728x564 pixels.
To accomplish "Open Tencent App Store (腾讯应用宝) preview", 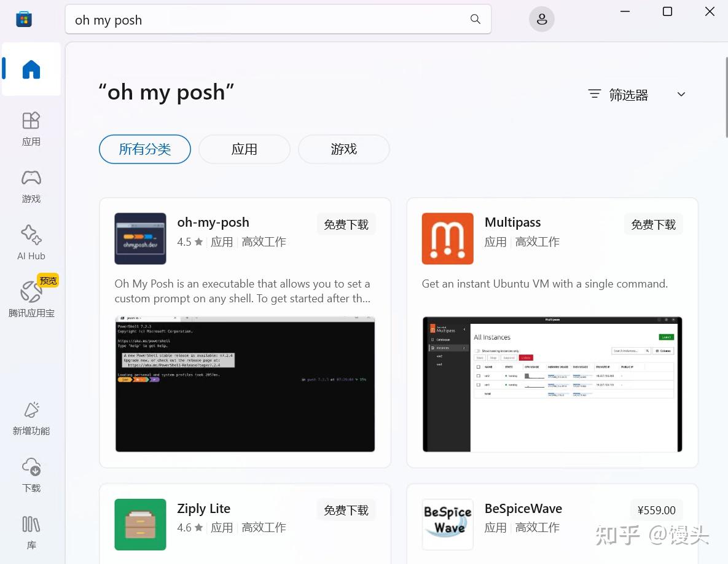I will pyautogui.click(x=31, y=297).
